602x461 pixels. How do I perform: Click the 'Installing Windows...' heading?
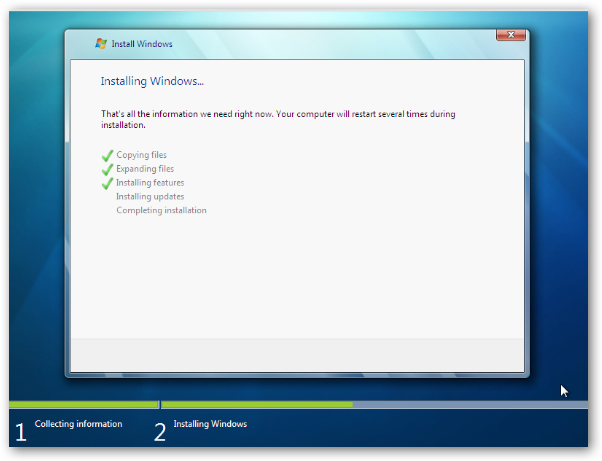point(152,81)
